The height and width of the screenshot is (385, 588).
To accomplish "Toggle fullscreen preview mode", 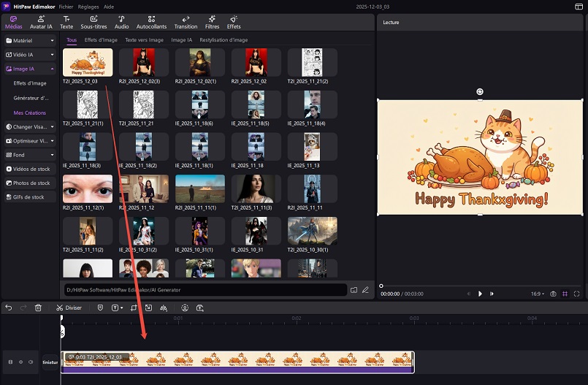I will pos(577,293).
